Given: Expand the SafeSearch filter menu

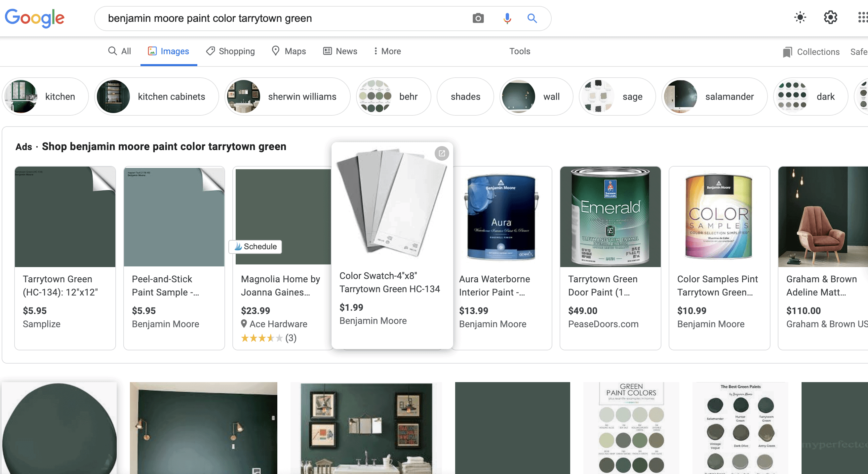Looking at the screenshot, I should pyautogui.click(x=859, y=51).
